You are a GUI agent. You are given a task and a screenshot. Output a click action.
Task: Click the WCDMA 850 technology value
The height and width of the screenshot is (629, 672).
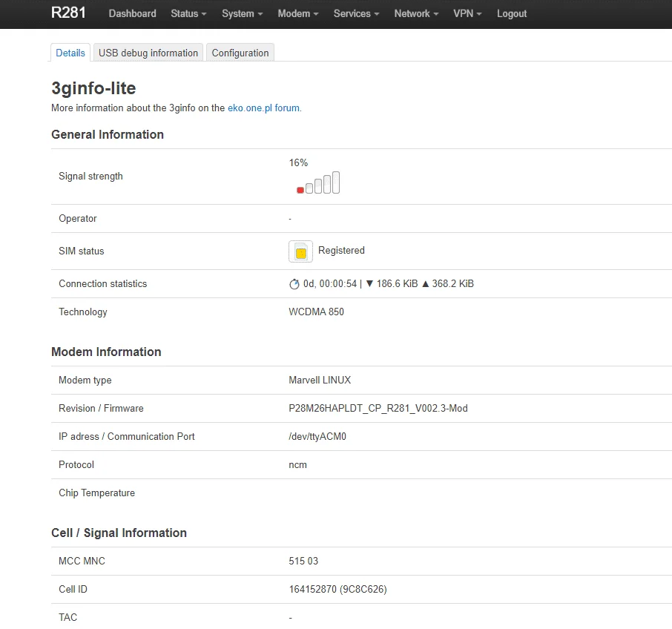click(316, 312)
